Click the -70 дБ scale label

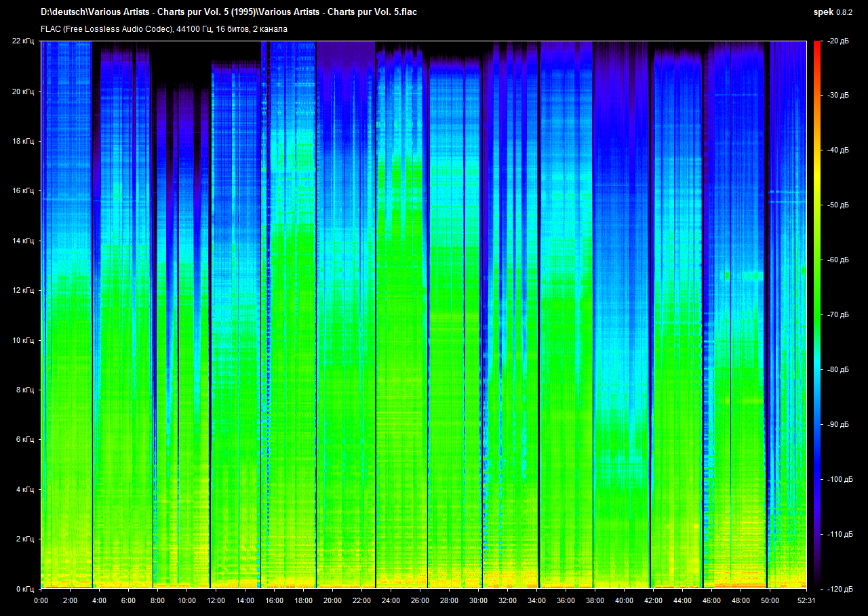point(838,315)
